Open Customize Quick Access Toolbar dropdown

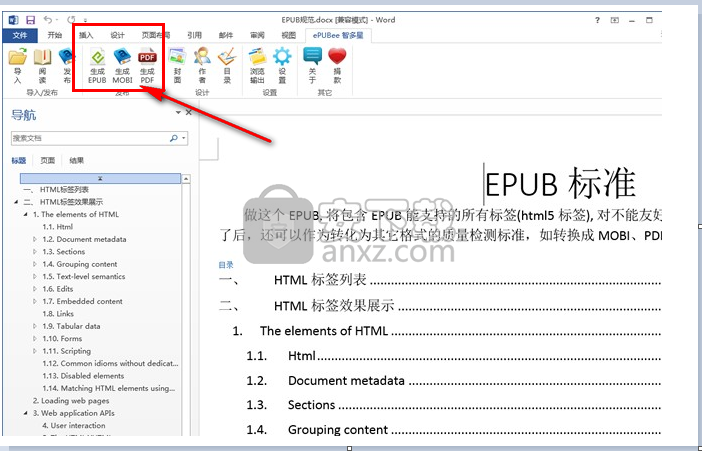click(85, 21)
